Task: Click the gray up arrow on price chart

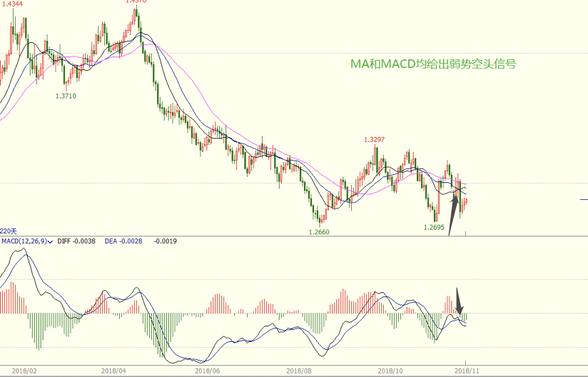Action: (x=453, y=214)
